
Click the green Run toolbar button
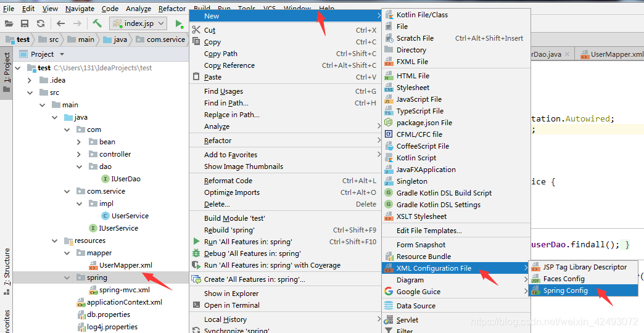(179, 23)
